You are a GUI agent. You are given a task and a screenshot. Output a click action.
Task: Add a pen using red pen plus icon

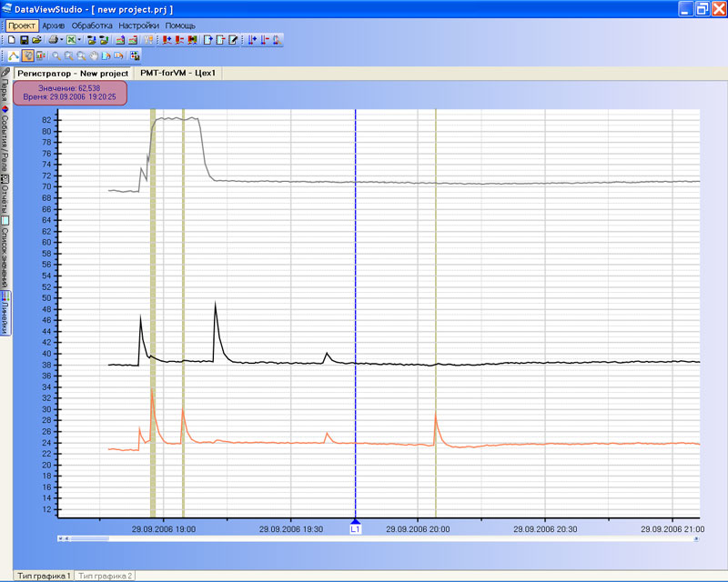pyautogui.click(x=167, y=40)
